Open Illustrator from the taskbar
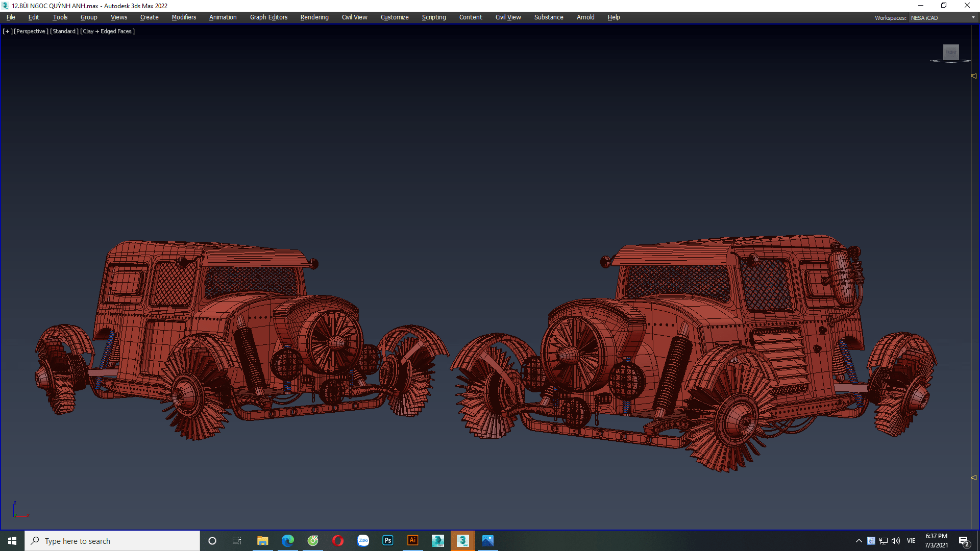The width and height of the screenshot is (980, 551). point(413,541)
